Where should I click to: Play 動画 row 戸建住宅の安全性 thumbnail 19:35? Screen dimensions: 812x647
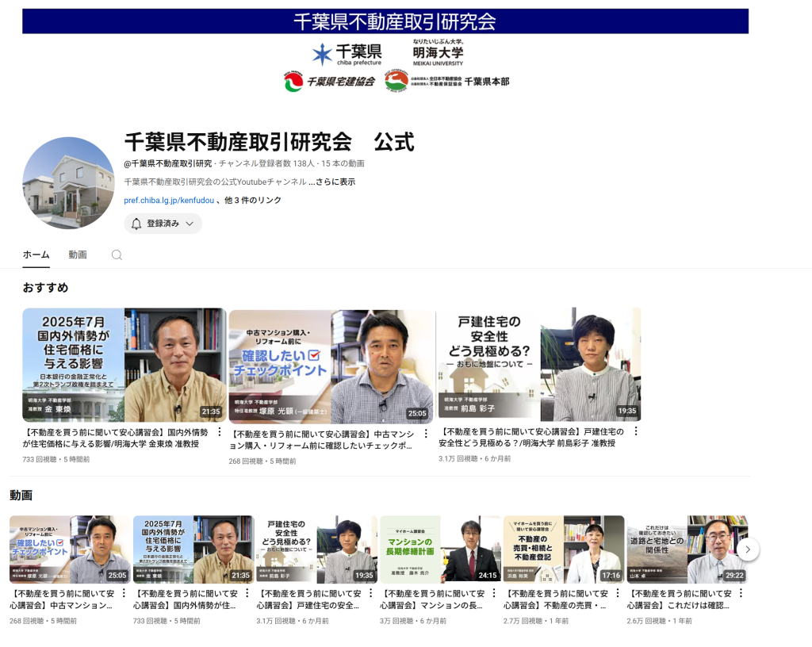(x=317, y=549)
